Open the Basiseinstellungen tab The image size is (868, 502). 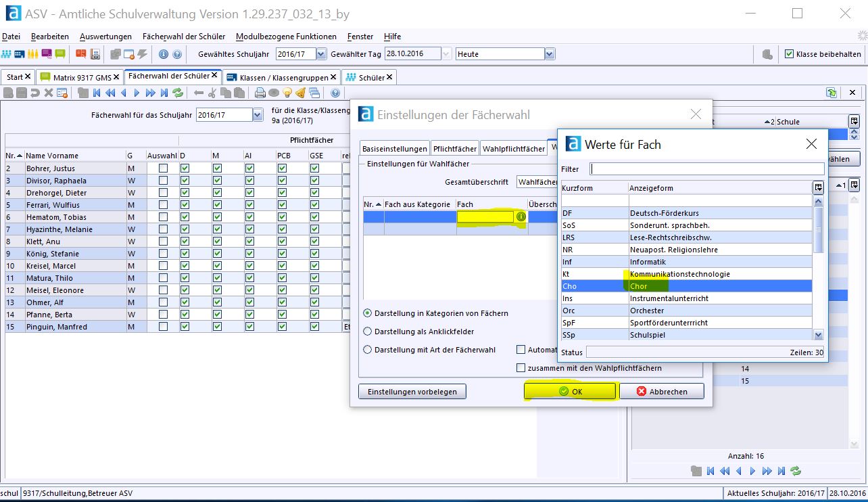click(x=395, y=149)
